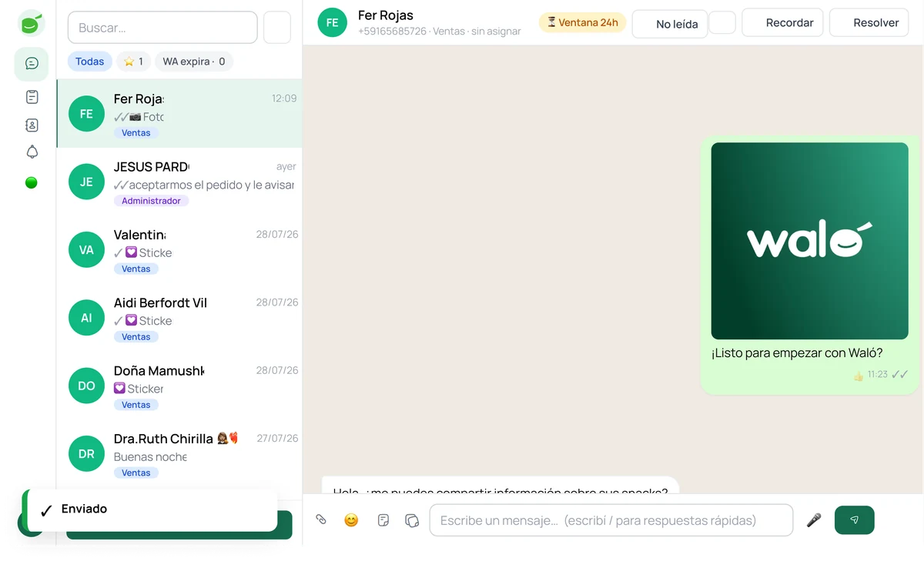Click the JE avatar of JESUS PARDO

coord(86,182)
